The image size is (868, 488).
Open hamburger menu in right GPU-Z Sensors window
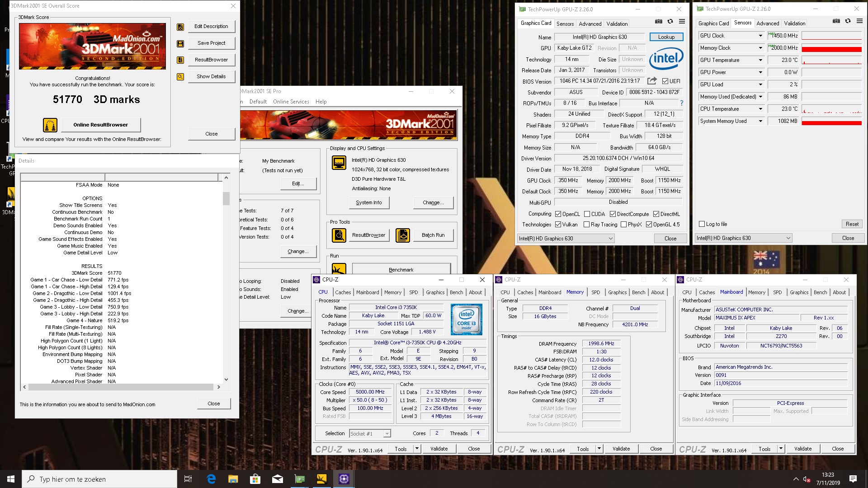coord(859,21)
